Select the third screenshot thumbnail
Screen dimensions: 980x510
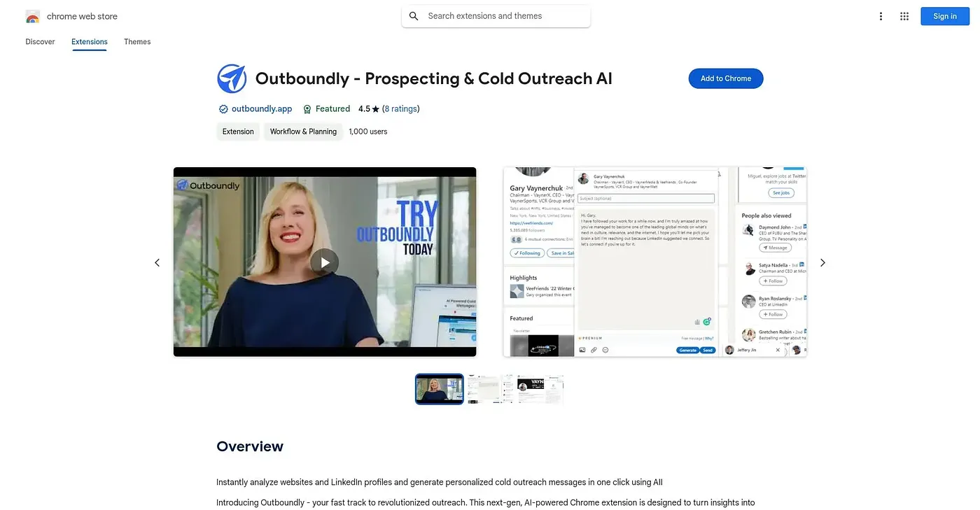pos(540,389)
